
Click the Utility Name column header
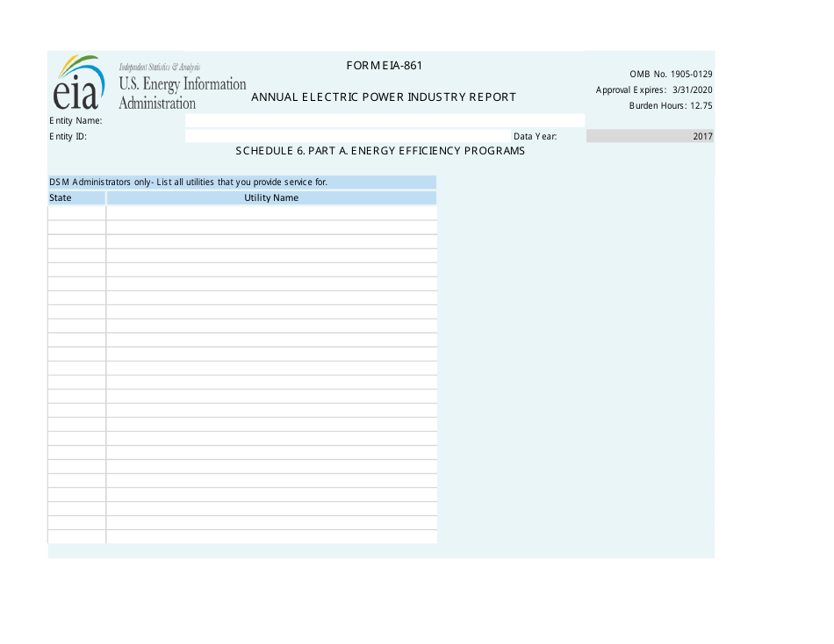pos(271,197)
